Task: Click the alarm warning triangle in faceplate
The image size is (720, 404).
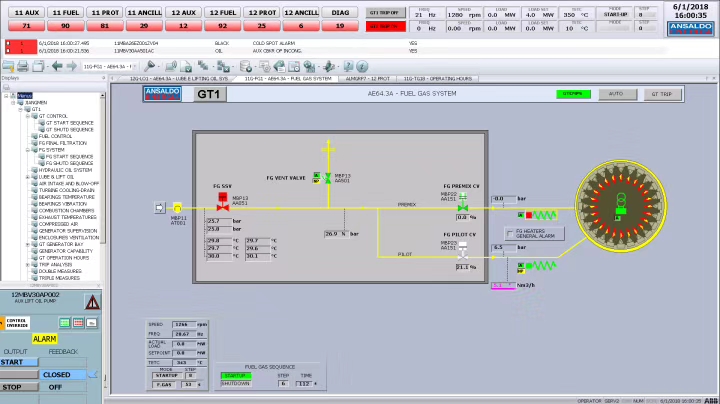Action: (92, 302)
